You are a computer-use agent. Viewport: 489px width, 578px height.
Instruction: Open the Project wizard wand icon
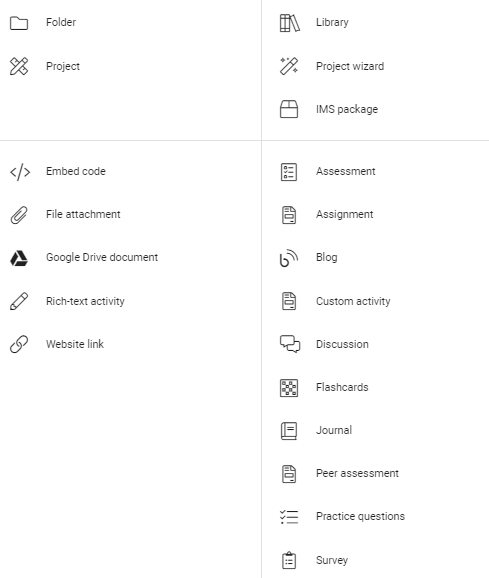pos(289,66)
